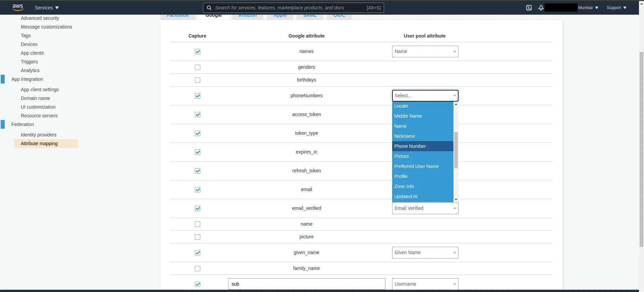The height and width of the screenshot is (292, 644).
Task: Toggle the email capture checkbox
Action: [x=198, y=190]
